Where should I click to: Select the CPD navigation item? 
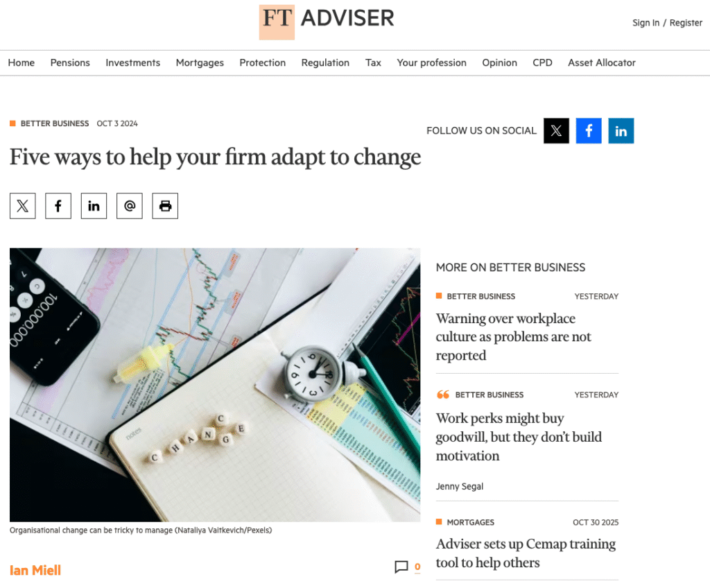542,62
